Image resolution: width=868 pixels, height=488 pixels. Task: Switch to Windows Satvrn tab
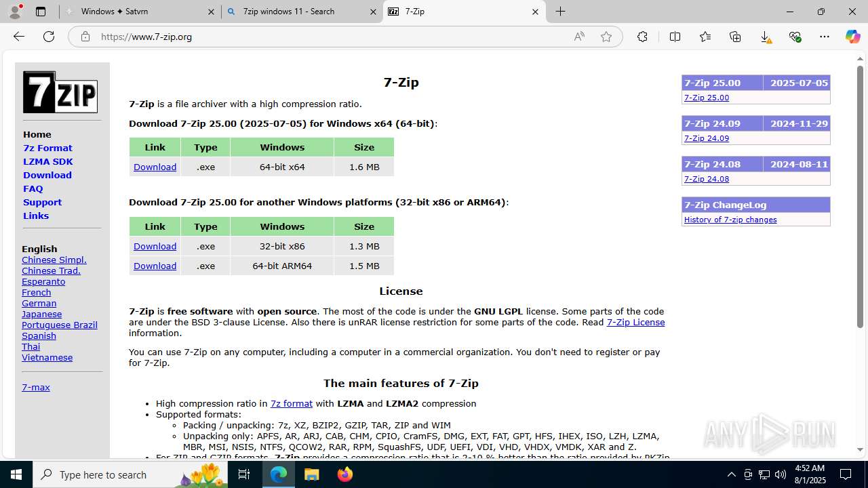(139, 12)
